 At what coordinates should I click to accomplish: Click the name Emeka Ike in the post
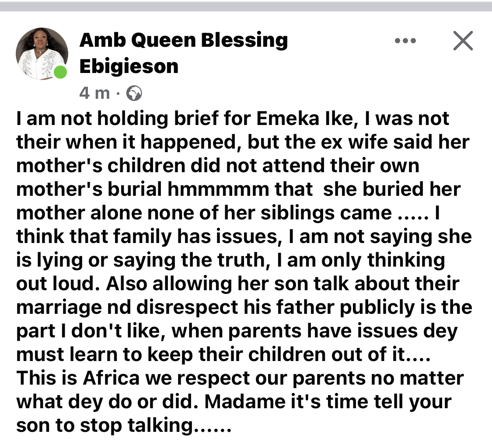[x=306, y=119]
